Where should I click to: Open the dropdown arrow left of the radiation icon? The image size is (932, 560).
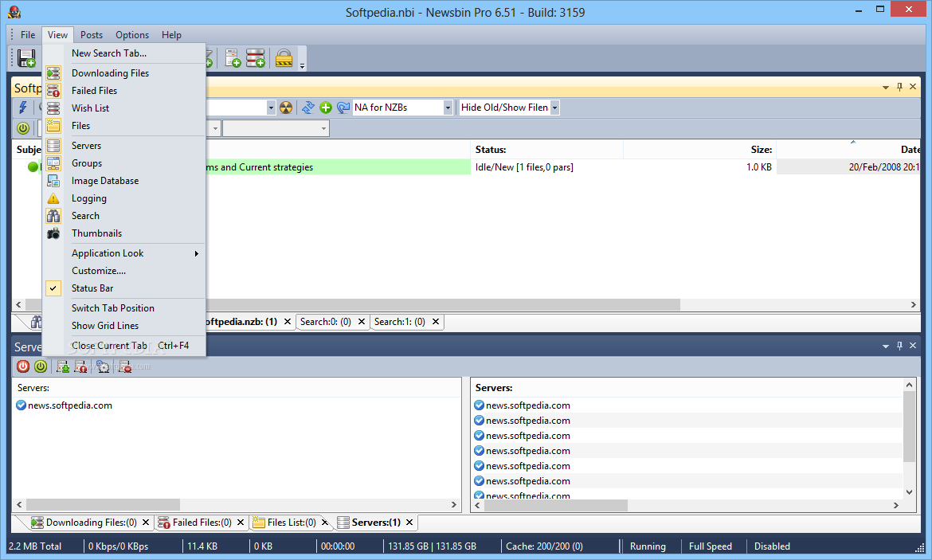tap(271, 108)
